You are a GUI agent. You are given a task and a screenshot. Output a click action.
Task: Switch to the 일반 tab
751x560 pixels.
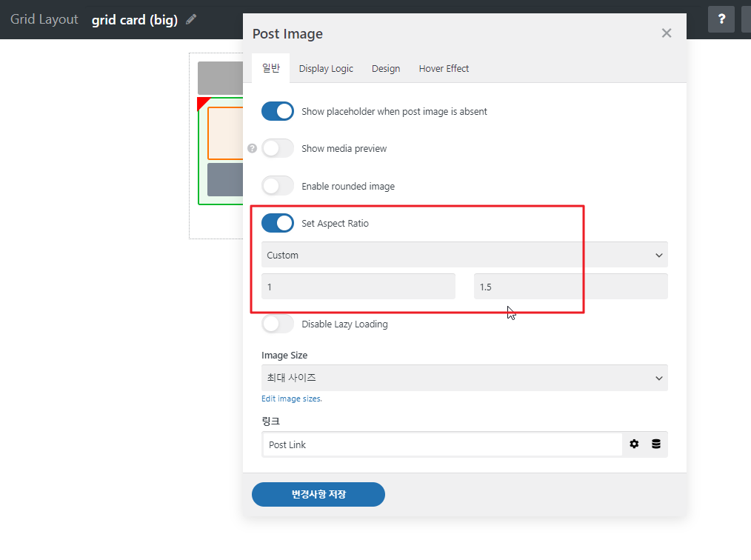tap(270, 68)
